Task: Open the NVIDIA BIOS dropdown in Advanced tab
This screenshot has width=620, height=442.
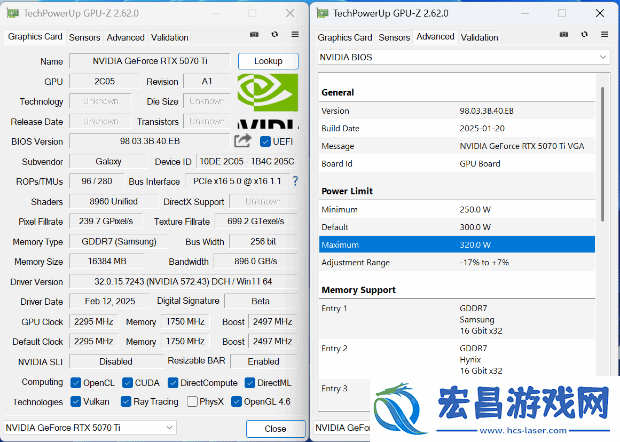Action: pyautogui.click(x=464, y=57)
